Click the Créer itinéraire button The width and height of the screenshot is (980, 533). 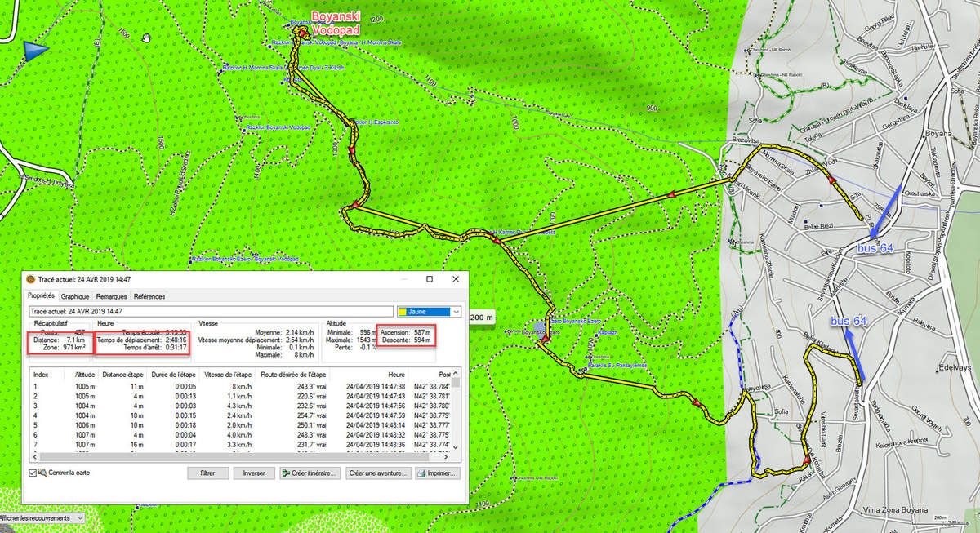[x=309, y=473]
